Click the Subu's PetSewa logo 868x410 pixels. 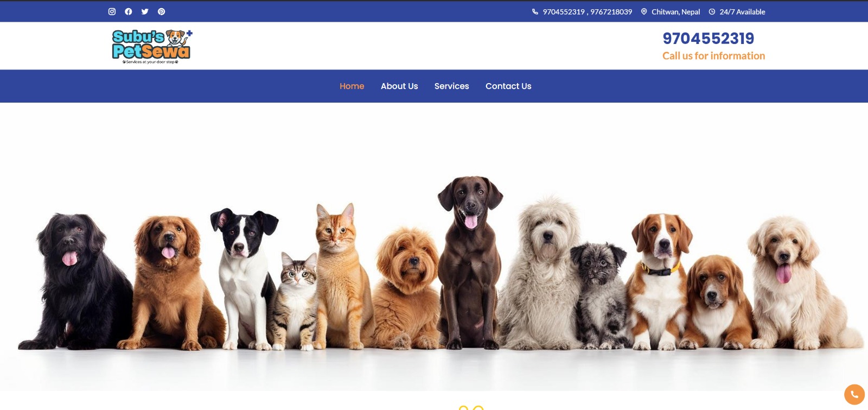pyautogui.click(x=152, y=47)
